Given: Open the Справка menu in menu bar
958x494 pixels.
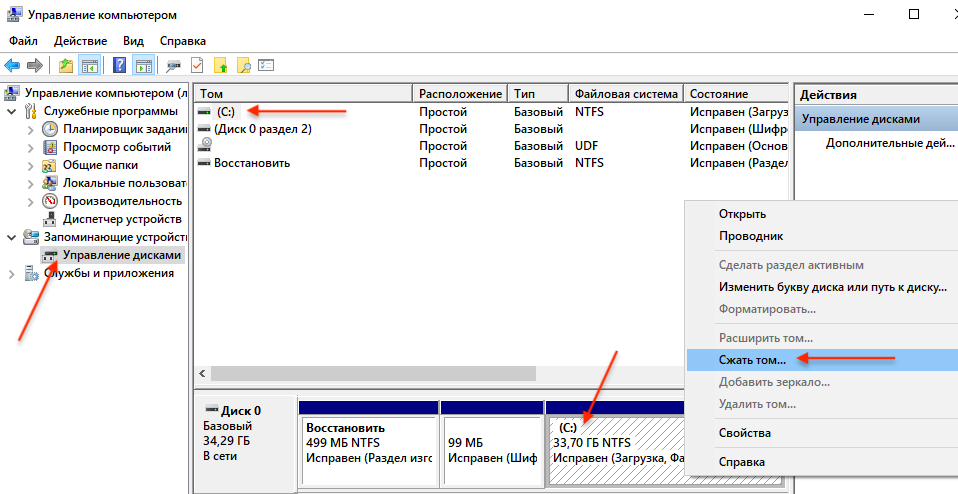Looking at the screenshot, I should [183, 41].
